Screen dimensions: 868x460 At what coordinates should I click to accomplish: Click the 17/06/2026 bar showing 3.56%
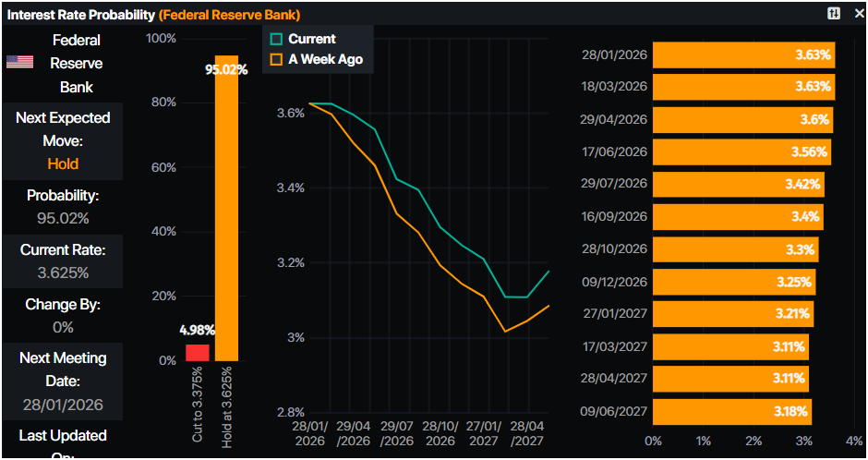(x=741, y=152)
